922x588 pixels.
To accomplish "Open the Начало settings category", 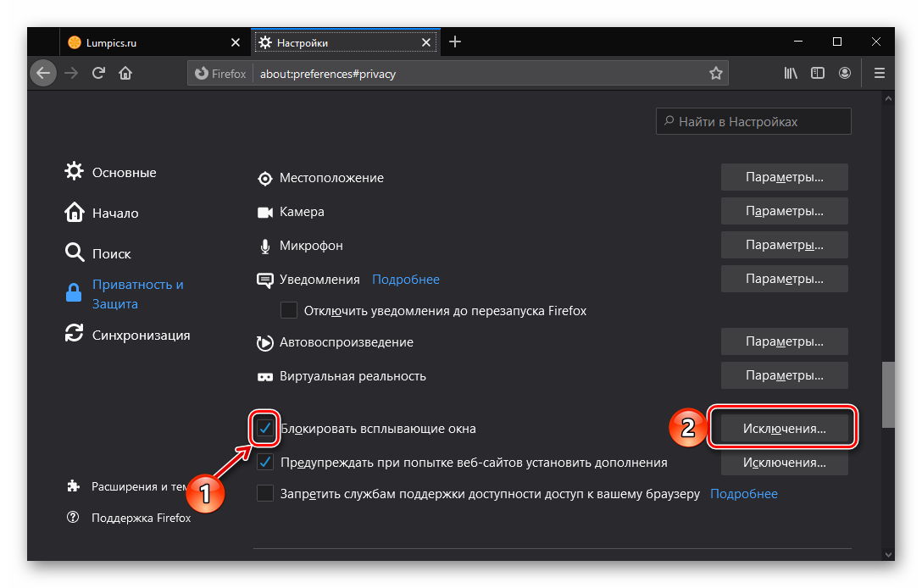I will 102,213.
